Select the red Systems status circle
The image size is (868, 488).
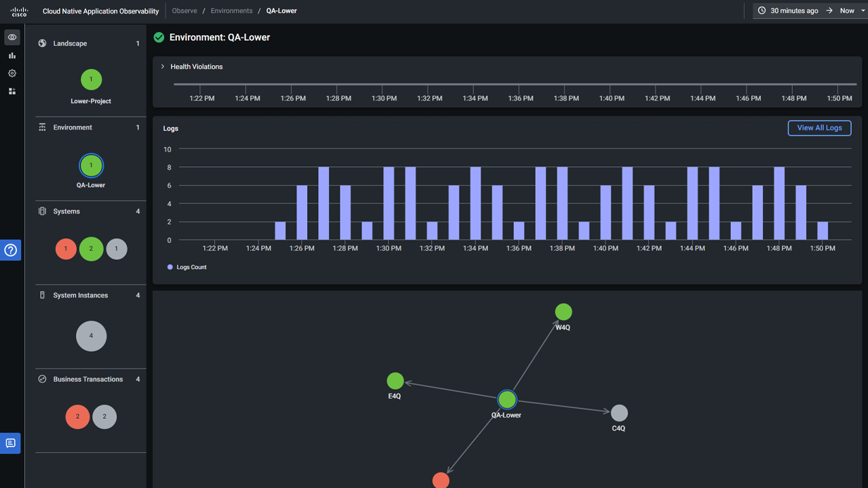coord(65,249)
